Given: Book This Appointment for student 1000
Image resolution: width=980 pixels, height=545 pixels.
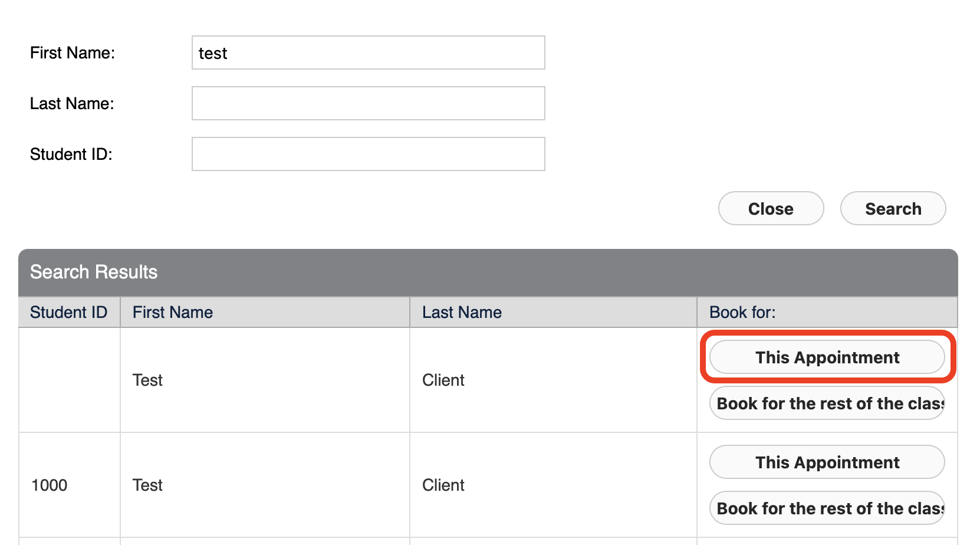Looking at the screenshot, I should coord(827,462).
